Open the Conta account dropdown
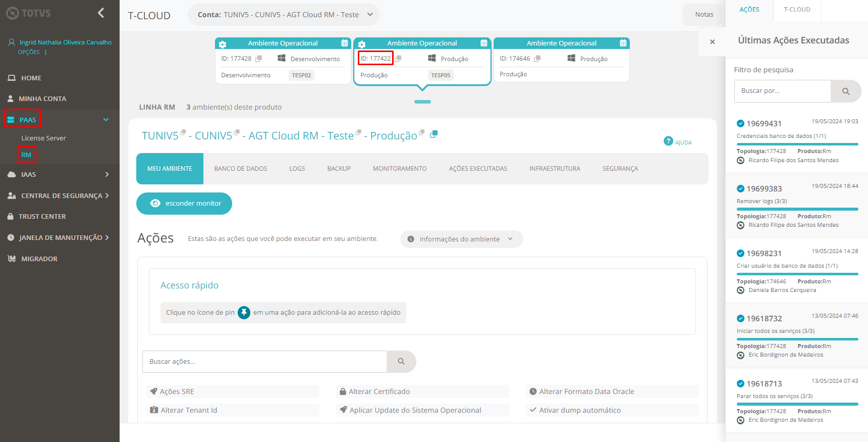The width and height of the screenshot is (868, 442). tap(284, 15)
